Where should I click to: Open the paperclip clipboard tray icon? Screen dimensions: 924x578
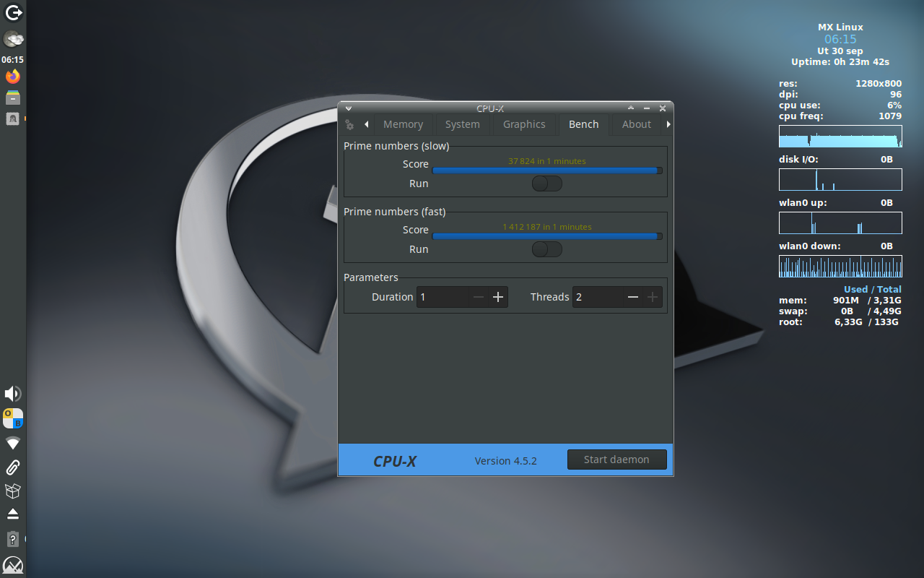(x=13, y=467)
